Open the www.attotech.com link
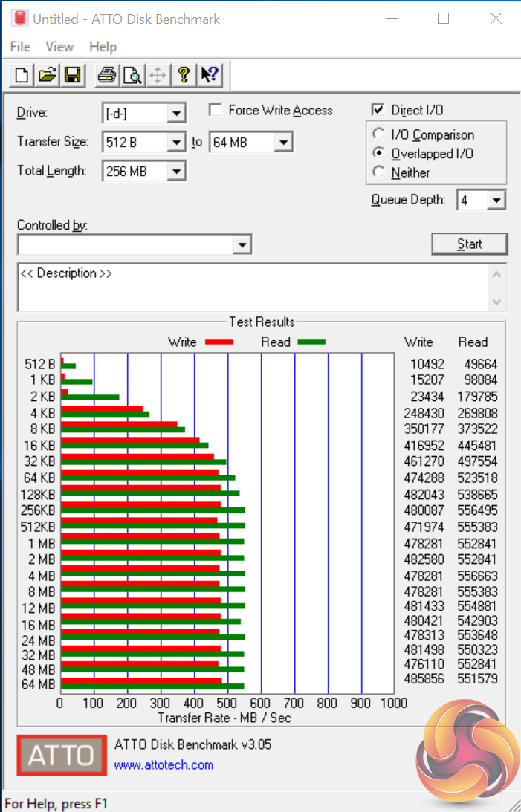Image resolution: width=521 pixels, height=812 pixels. point(164,765)
